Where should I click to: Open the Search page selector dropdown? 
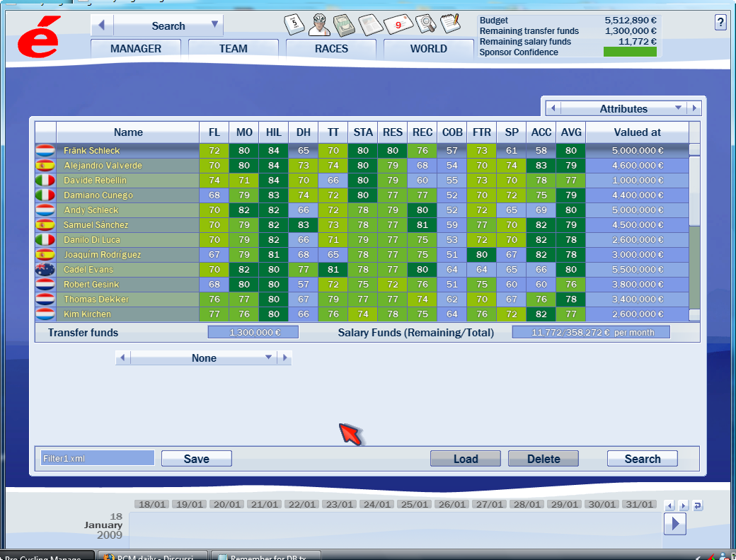point(214,25)
